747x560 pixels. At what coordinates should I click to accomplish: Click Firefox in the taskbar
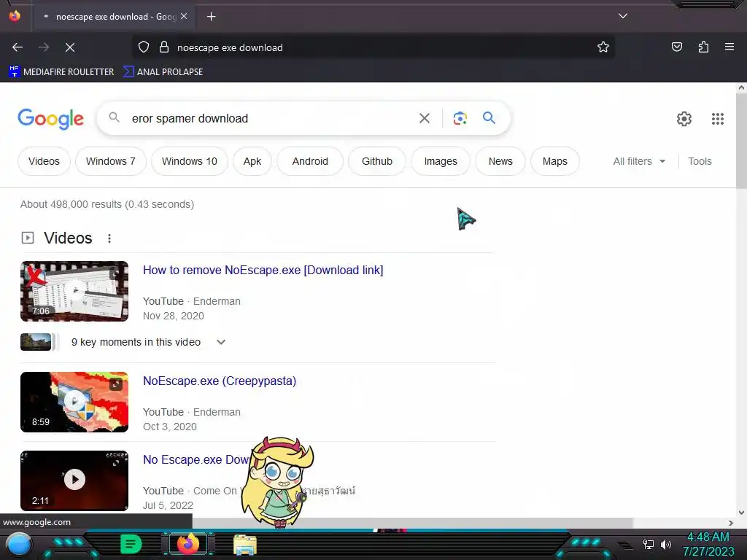[187, 544]
